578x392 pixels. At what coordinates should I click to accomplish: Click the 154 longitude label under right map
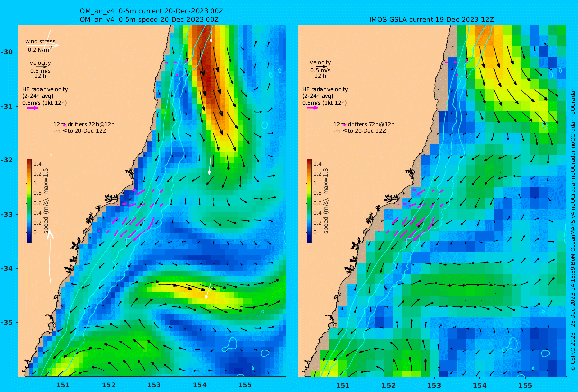[479, 386]
